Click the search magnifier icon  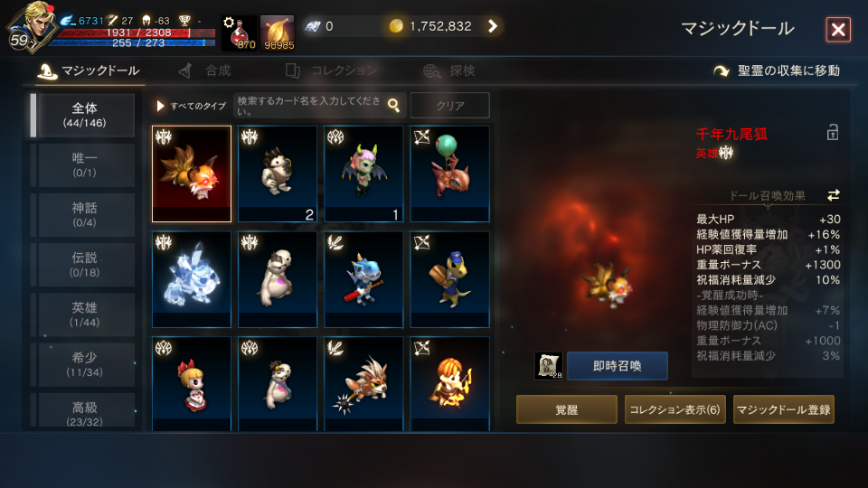pos(393,105)
